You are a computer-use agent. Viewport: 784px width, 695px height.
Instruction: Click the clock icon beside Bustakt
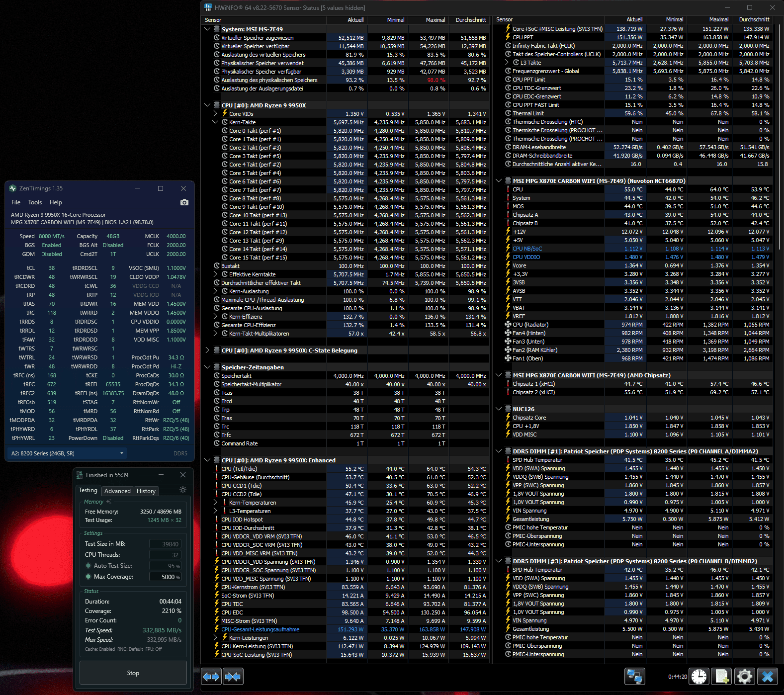[217, 266]
